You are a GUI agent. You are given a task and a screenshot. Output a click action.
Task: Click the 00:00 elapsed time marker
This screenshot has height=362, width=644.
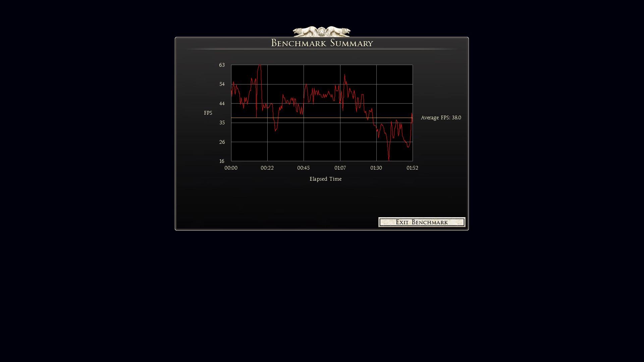(231, 168)
